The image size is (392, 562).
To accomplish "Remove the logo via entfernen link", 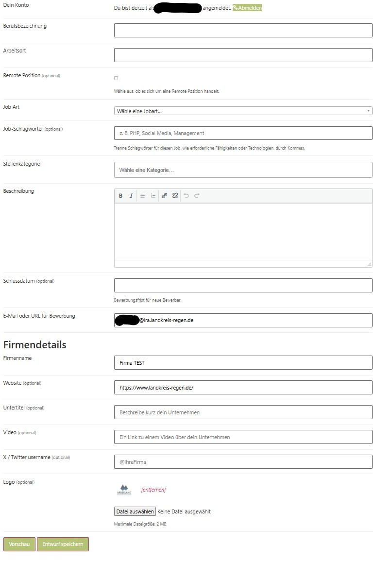I will tap(153, 490).
